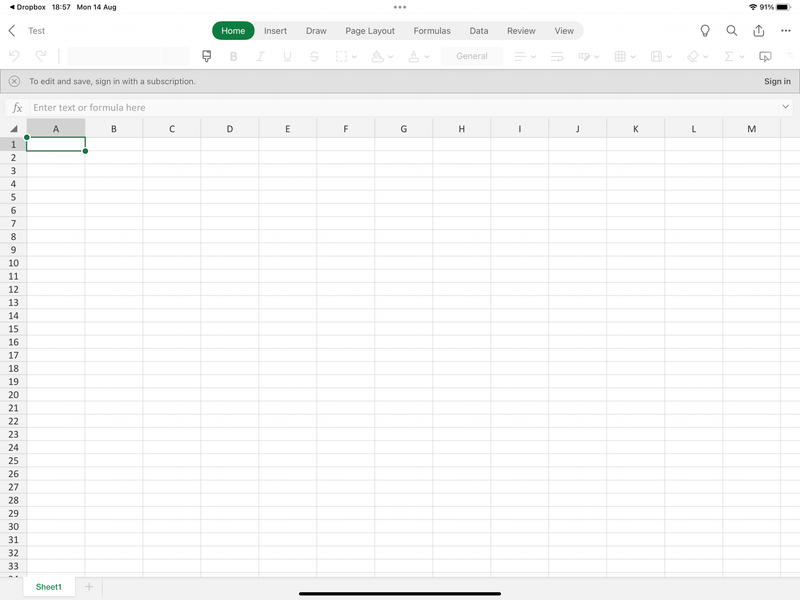
Task: Switch to the Draw tab
Action: pyautogui.click(x=316, y=31)
